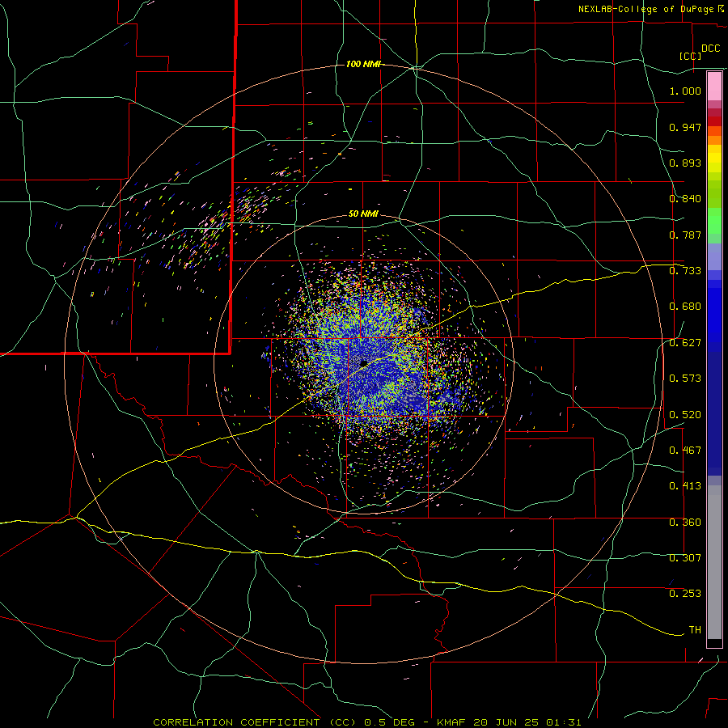728x728 pixels.
Task: Pick the bright green band on color bar
Action: (714, 221)
